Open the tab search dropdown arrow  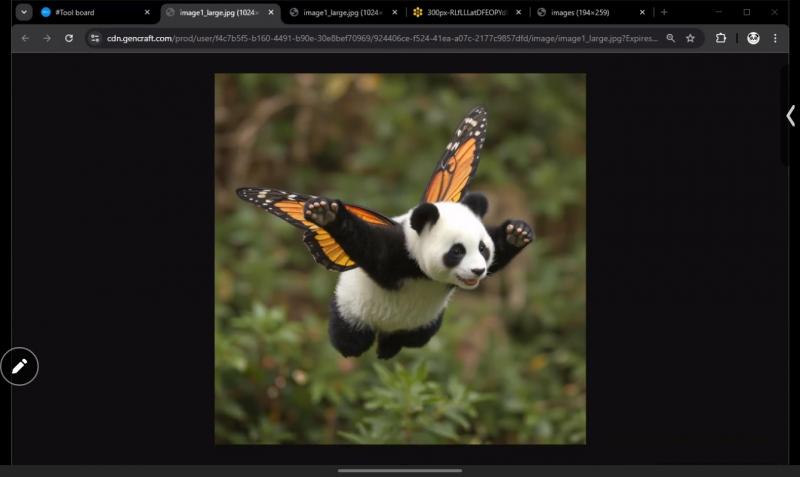point(24,12)
